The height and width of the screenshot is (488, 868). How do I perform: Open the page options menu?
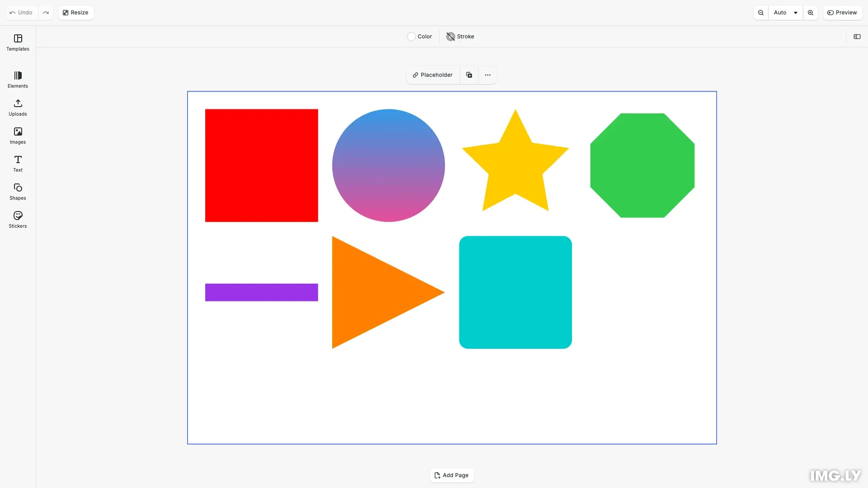coord(487,75)
